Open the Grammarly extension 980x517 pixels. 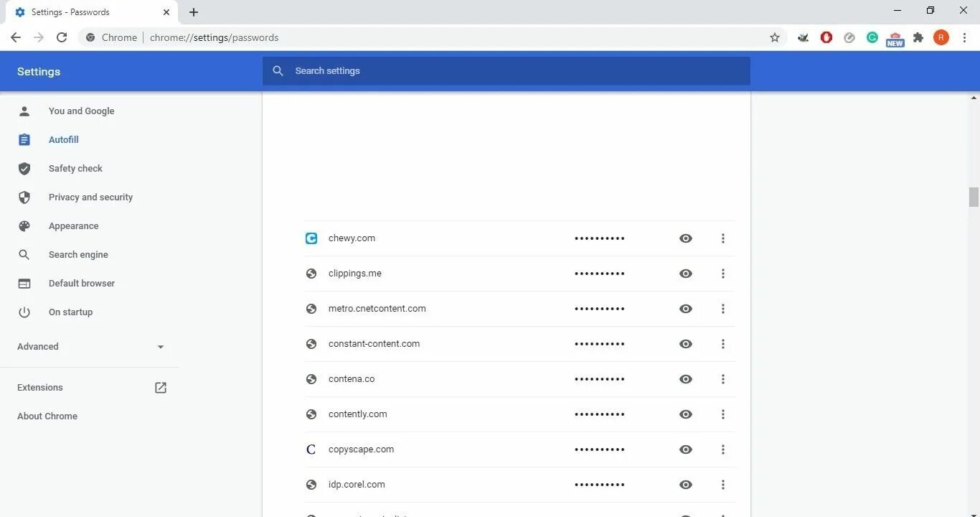click(872, 37)
